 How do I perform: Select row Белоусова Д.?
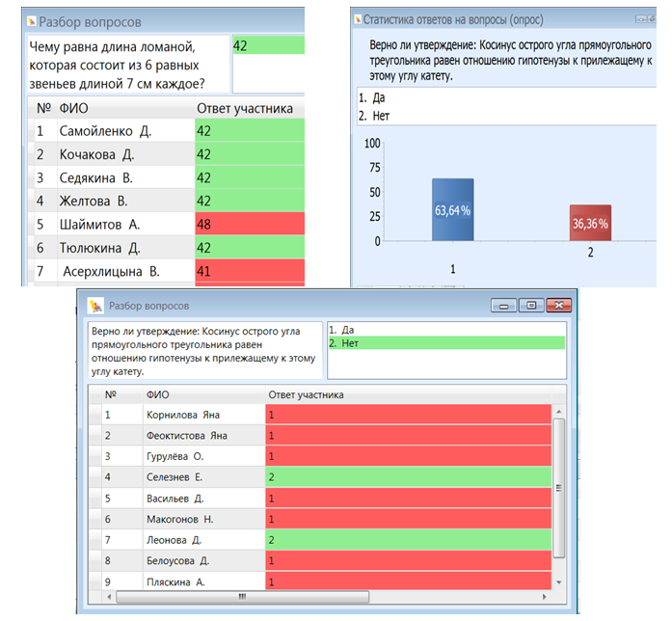320,560
